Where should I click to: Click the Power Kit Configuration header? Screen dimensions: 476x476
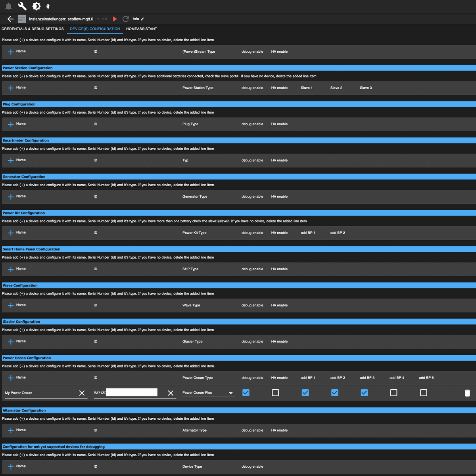239,213
